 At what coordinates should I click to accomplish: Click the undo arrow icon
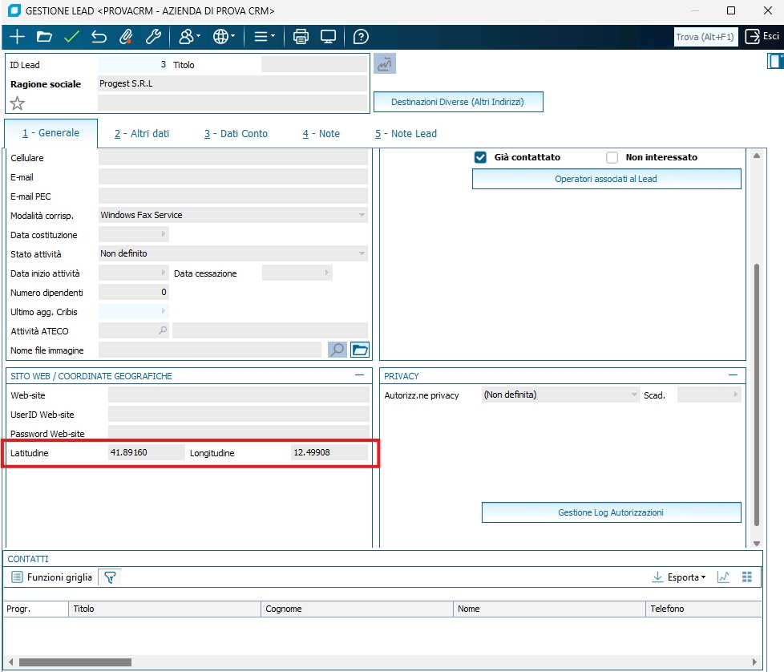click(x=99, y=37)
